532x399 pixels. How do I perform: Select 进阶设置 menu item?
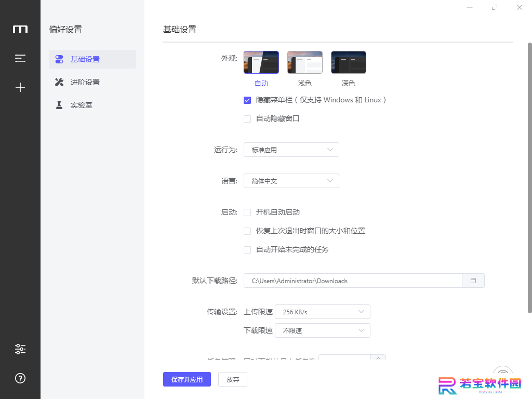coord(92,82)
